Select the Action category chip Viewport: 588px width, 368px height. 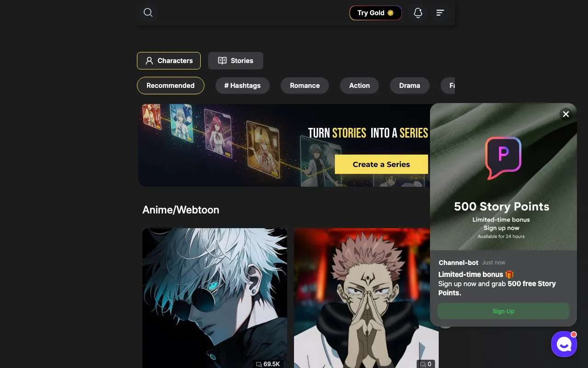359,86
